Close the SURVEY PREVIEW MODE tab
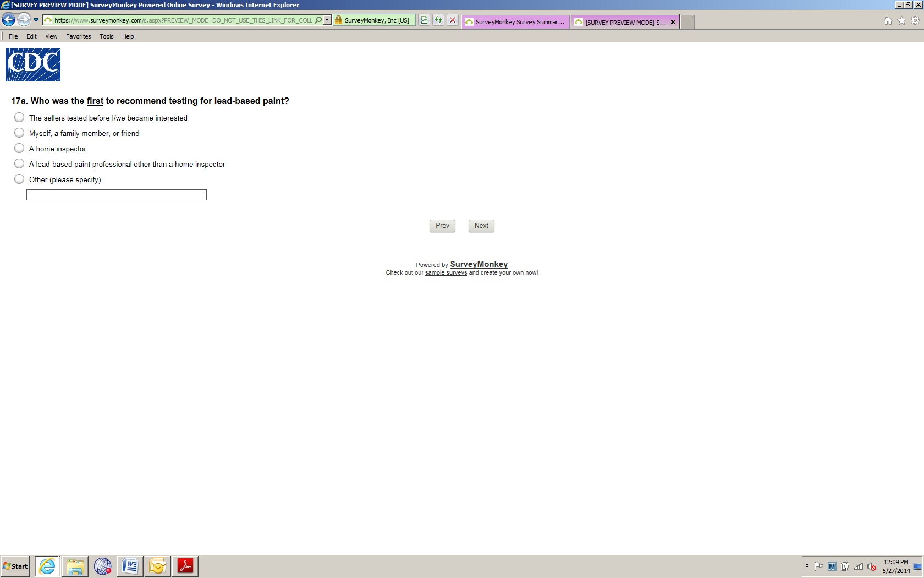The image size is (924, 578). [x=673, y=22]
